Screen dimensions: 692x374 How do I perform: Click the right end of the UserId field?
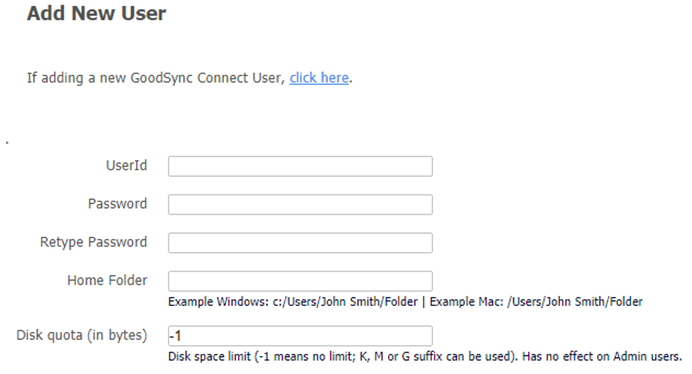tap(426, 166)
